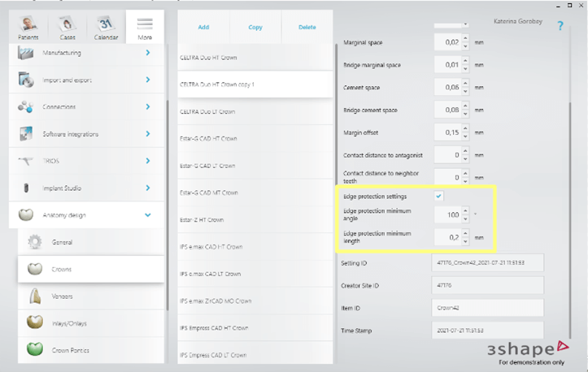This screenshot has width=588, height=372.
Task: Toggle Edge protection settings checkbox
Action: tap(439, 197)
